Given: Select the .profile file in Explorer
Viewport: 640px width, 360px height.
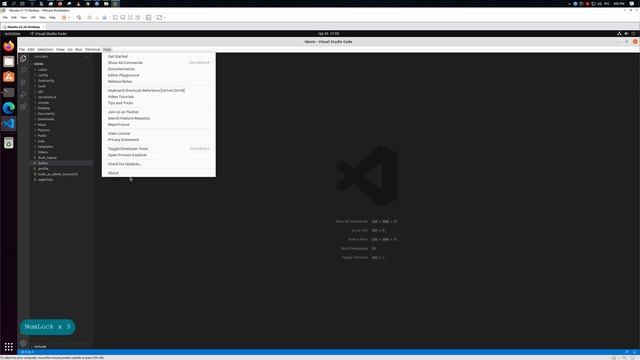Looking at the screenshot, I should 43,169.
